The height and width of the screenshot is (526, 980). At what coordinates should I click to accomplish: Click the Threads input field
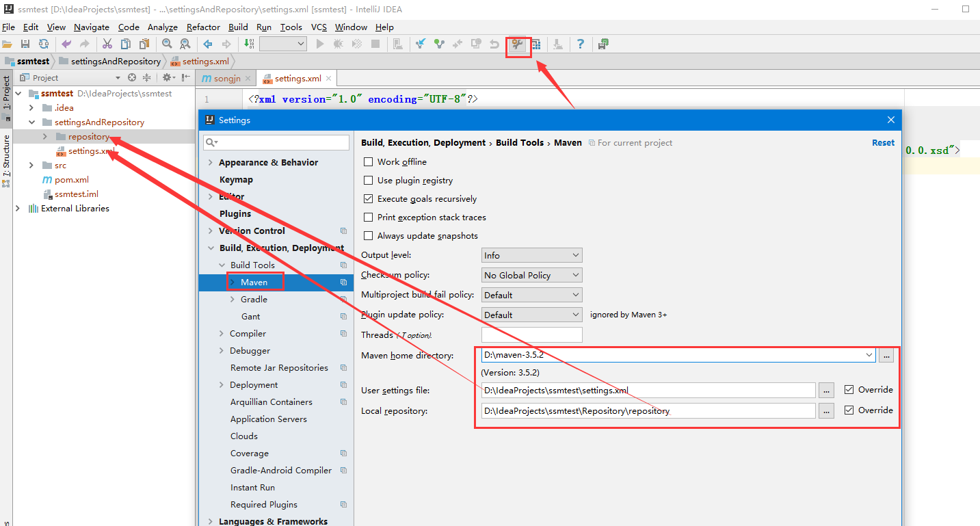pos(532,334)
